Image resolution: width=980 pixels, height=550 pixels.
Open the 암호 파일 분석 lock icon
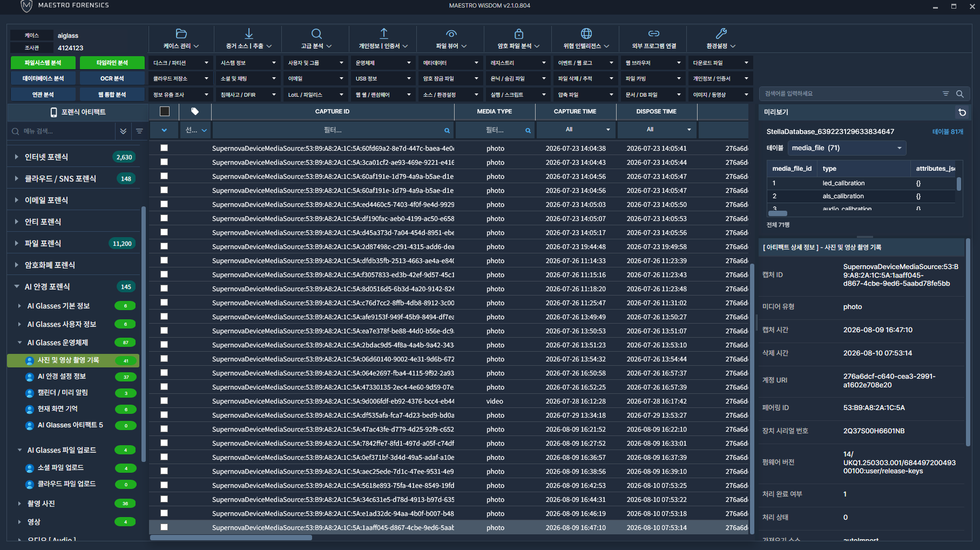519,33
